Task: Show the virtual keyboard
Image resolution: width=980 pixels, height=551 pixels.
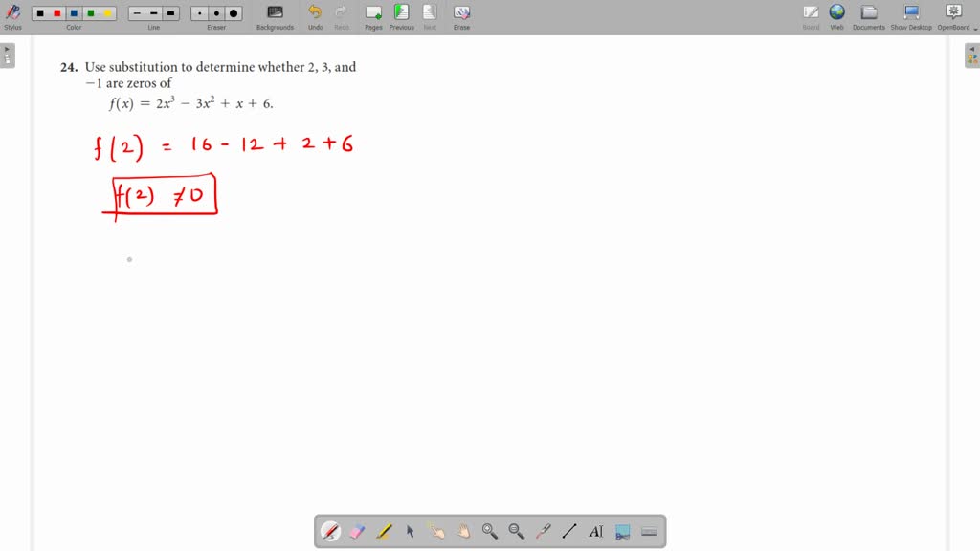Action: [650, 531]
